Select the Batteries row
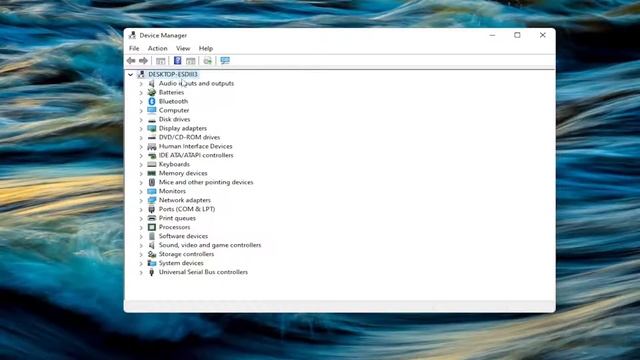The image size is (640, 360). tap(171, 92)
